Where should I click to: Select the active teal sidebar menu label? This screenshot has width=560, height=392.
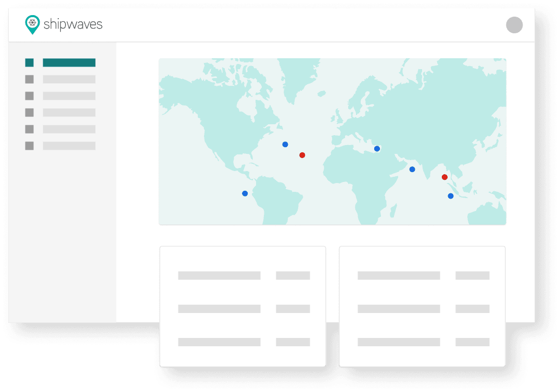(69, 63)
